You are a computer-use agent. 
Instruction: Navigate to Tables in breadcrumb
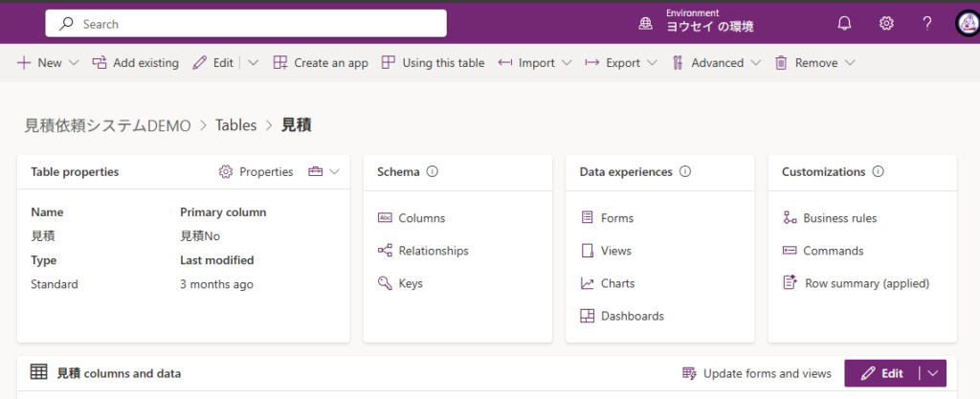(235, 125)
